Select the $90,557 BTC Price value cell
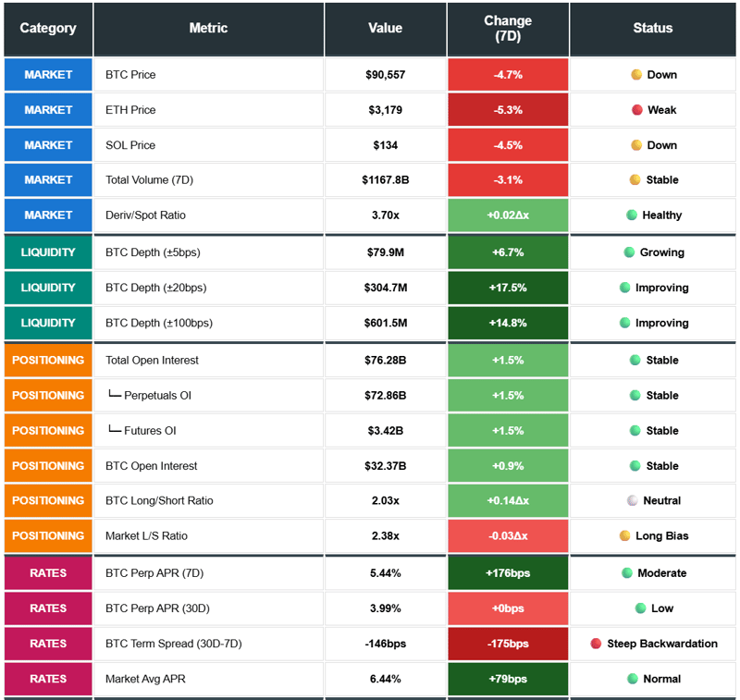 tap(385, 75)
